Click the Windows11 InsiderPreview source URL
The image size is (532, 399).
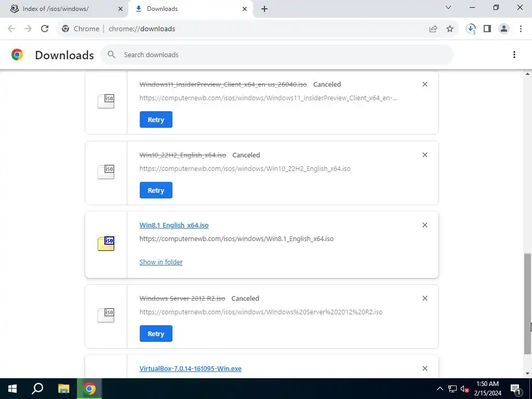pos(269,98)
